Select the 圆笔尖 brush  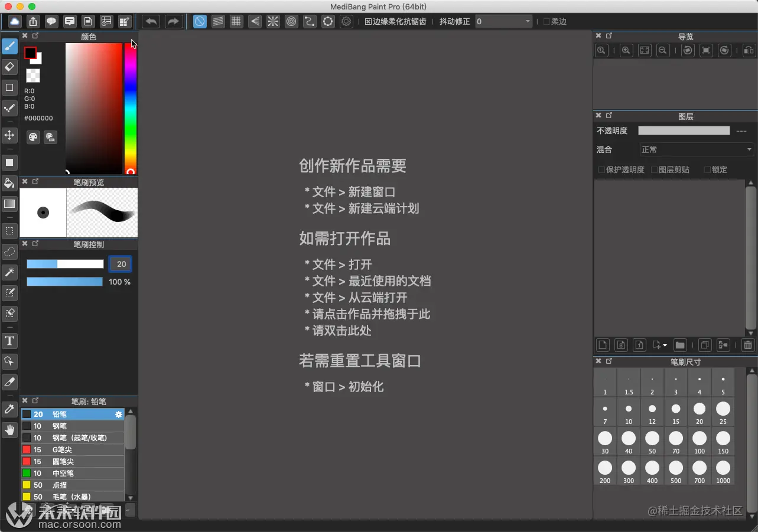pyautogui.click(x=73, y=462)
